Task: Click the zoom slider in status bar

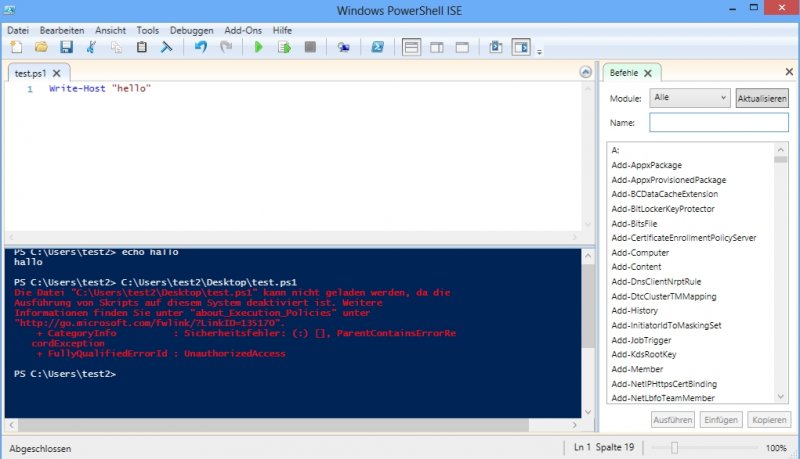Action: pyautogui.click(x=676, y=448)
